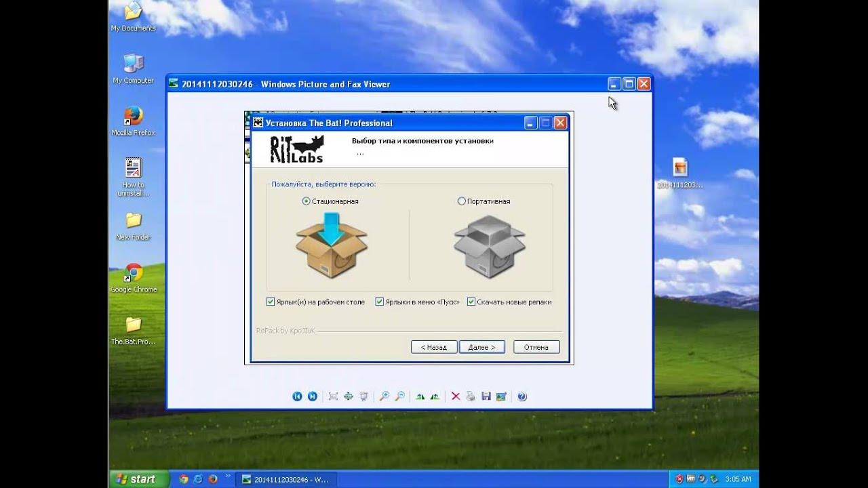This screenshot has height=488, width=868.
Task: Toggle Ярлык(и) на рабочем столе checkbox
Action: coord(271,302)
